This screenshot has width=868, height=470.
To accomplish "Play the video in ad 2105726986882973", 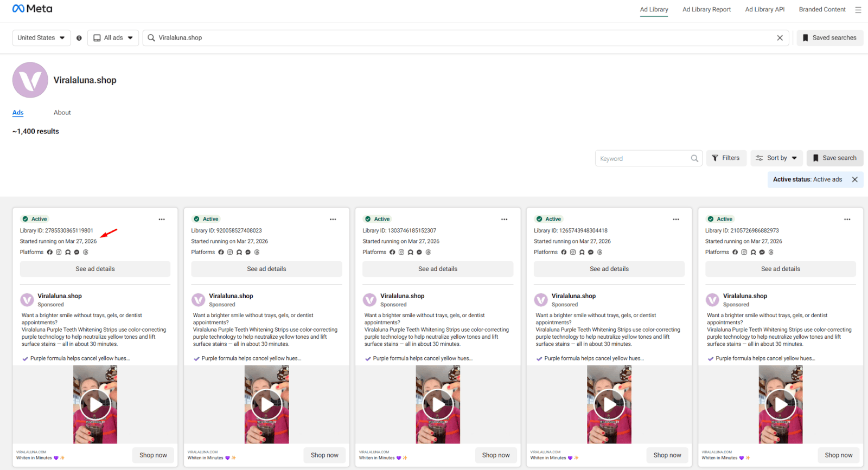I will click(x=781, y=404).
